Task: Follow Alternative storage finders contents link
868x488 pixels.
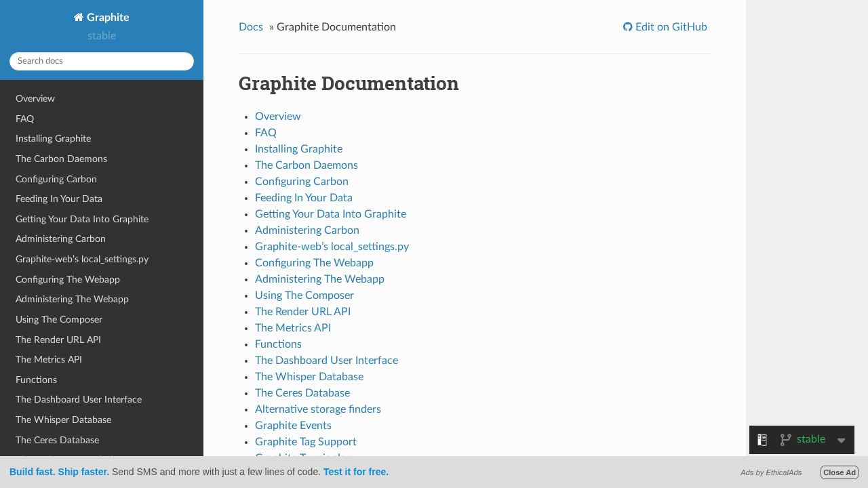Action: pos(318,409)
